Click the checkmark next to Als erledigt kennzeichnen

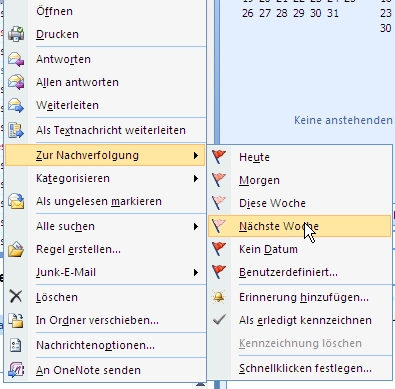tap(219, 320)
